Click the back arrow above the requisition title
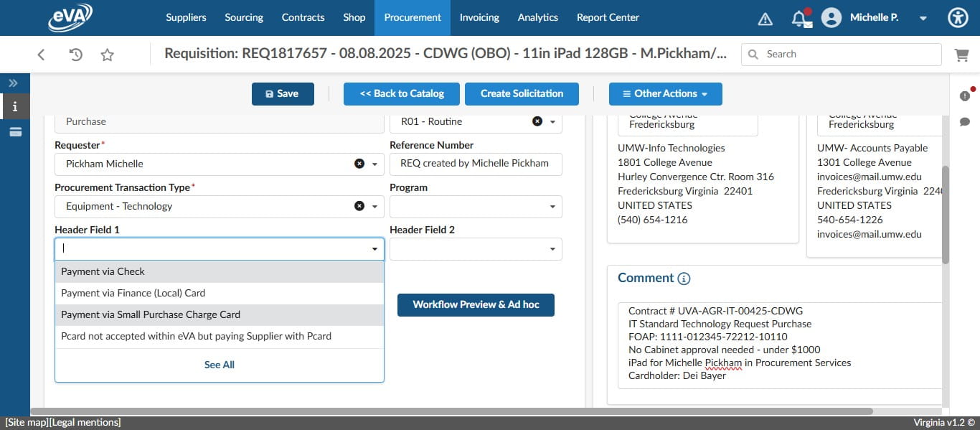The image size is (980, 430). pyautogui.click(x=41, y=54)
